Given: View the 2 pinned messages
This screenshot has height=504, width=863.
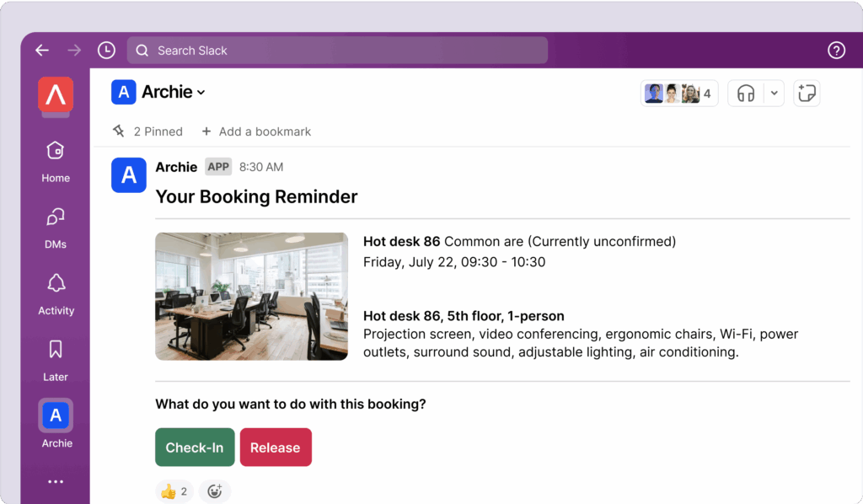Looking at the screenshot, I should 148,131.
